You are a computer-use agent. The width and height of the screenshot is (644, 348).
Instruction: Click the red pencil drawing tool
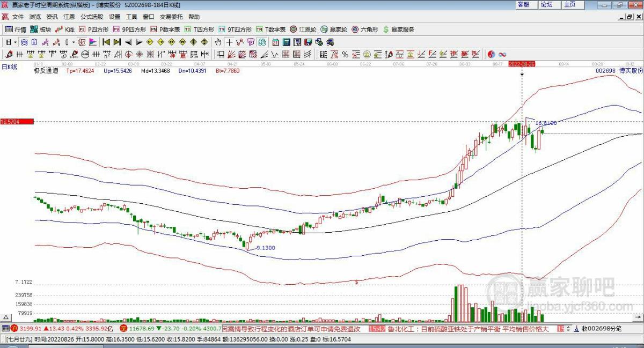[9, 54]
